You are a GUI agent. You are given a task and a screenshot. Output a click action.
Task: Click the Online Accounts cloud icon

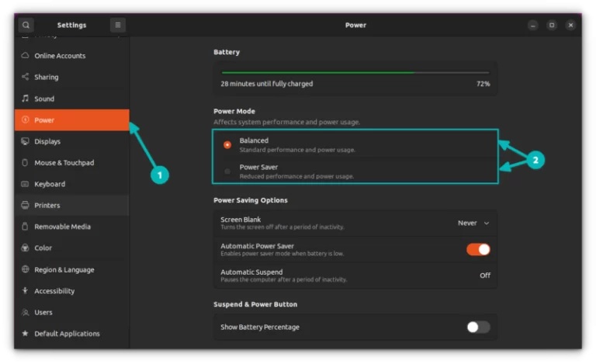tap(25, 55)
